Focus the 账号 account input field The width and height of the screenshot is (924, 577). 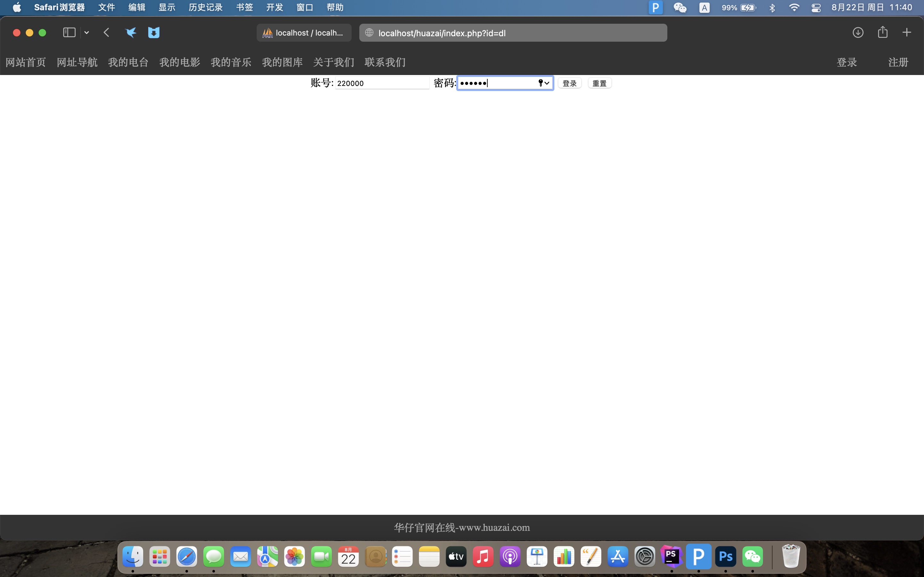[382, 83]
